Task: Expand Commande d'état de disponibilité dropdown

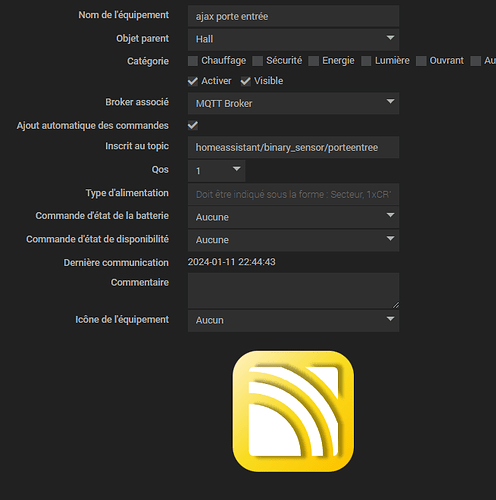Action: coord(293,240)
